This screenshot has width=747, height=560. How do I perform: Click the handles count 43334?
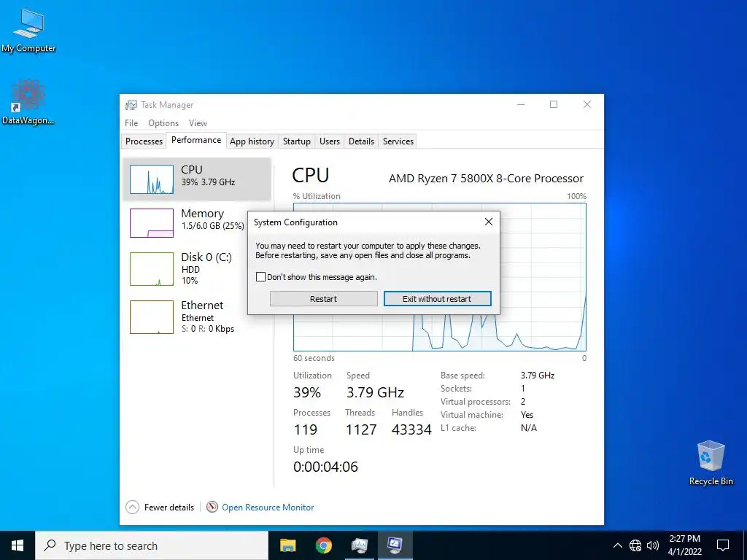(x=411, y=429)
